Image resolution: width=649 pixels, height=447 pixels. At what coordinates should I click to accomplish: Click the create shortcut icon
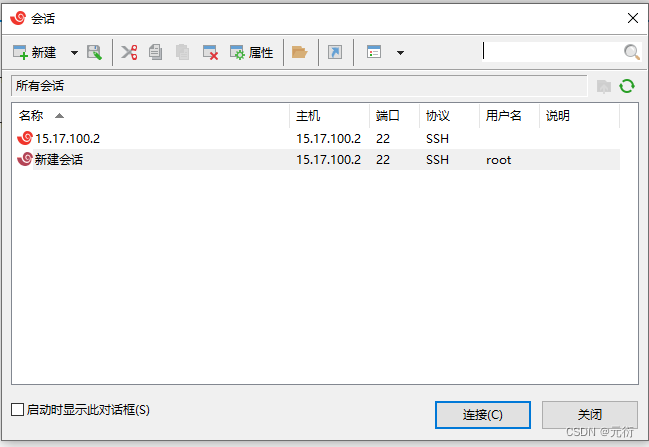point(335,53)
